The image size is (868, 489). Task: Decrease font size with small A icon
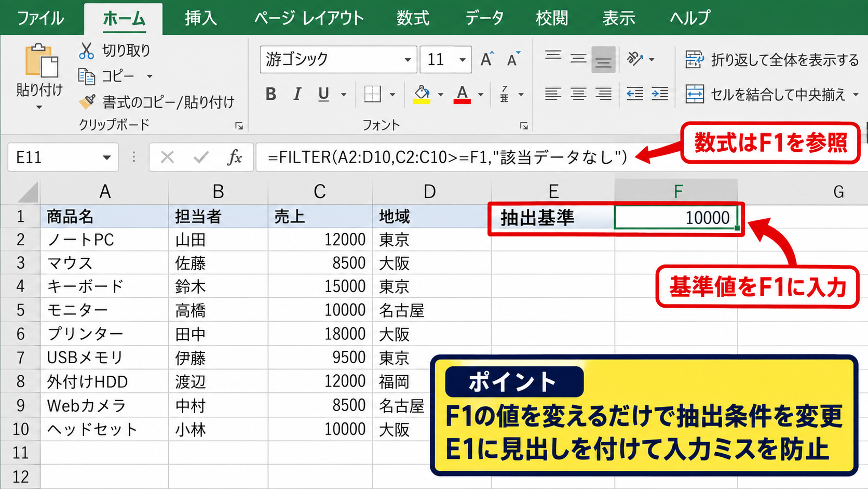coord(513,59)
